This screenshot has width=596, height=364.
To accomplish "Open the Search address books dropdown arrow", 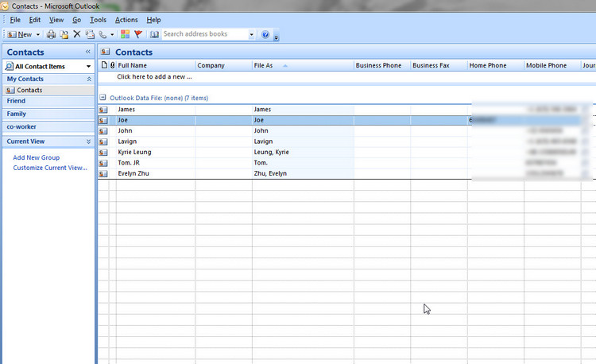I will point(252,35).
